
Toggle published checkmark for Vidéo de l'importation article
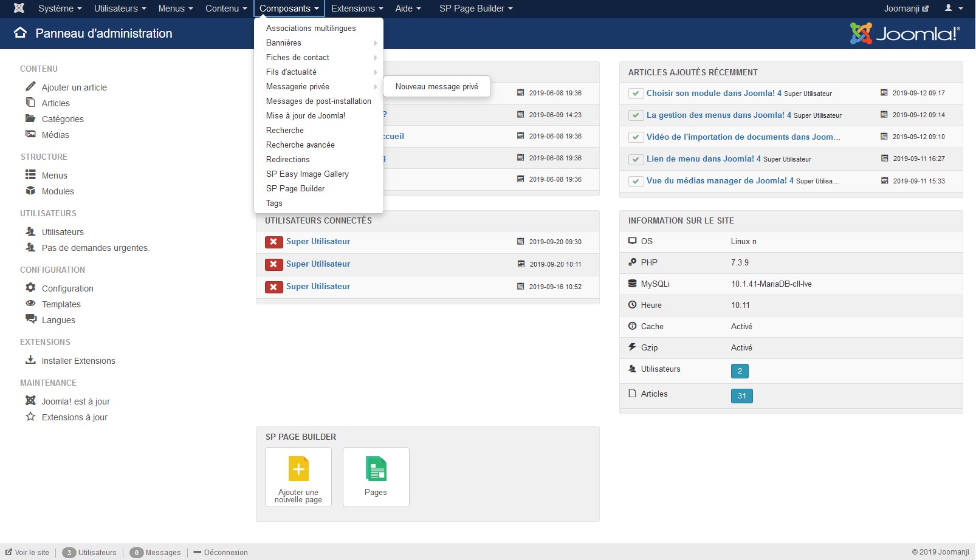(x=636, y=137)
